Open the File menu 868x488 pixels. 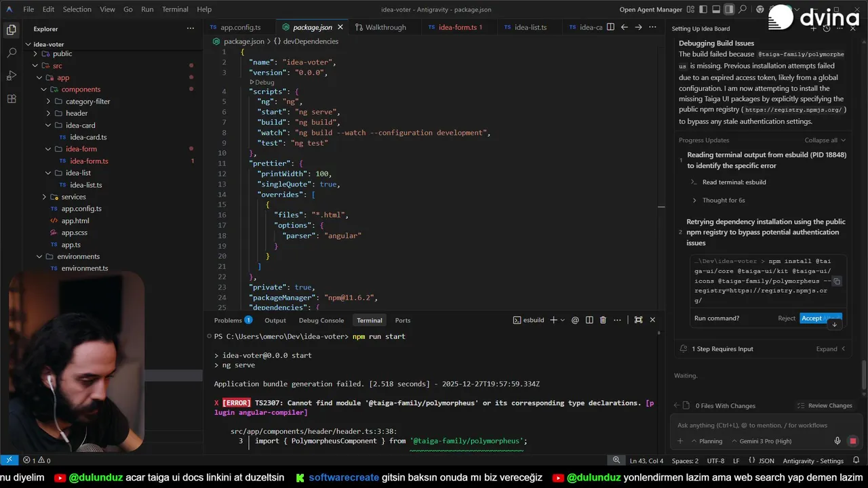[x=28, y=9]
